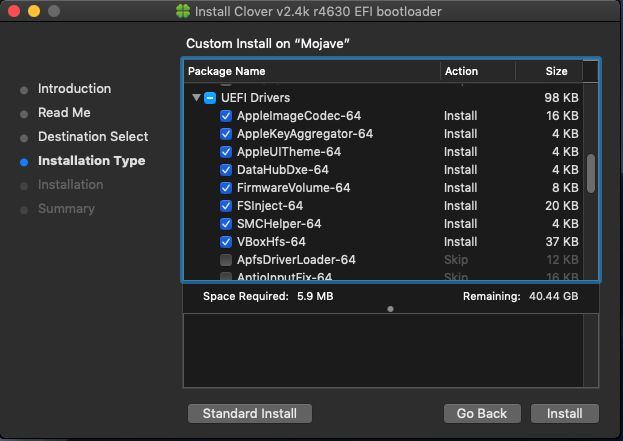The image size is (623, 441).
Task: Select the Installation step in sidebar
Action: coord(71,185)
